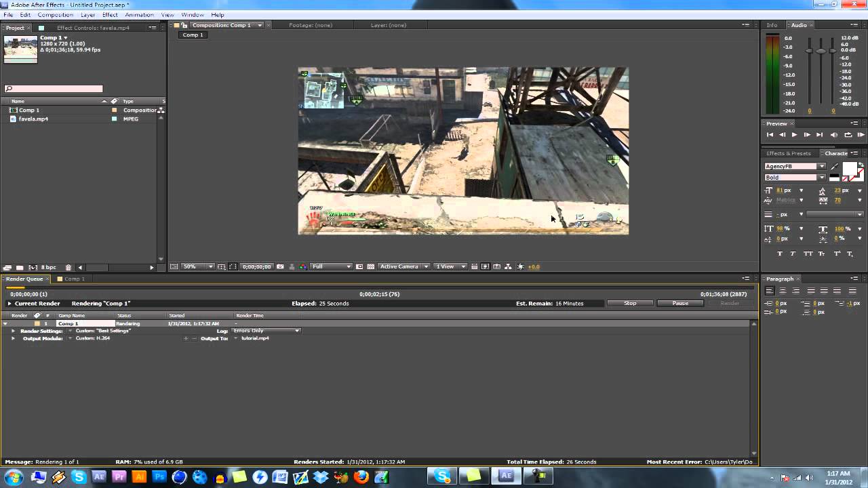Click the swap fill and stroke arrows

click(x=861, y=166)
